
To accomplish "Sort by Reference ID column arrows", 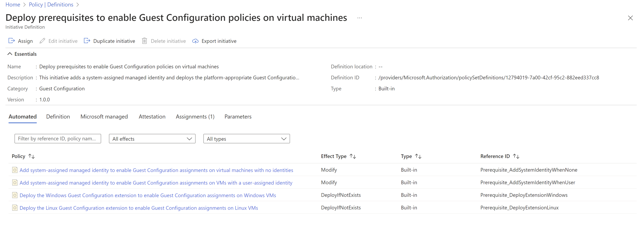I will (516, 156).
